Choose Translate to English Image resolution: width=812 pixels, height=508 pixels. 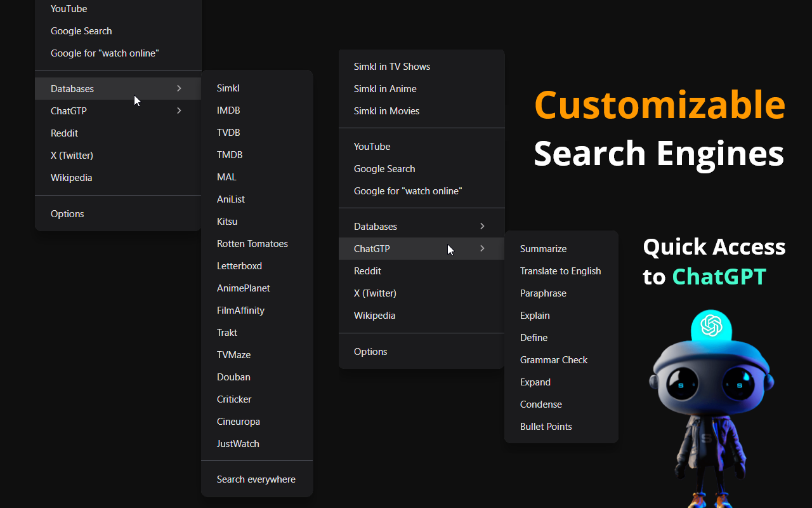point(560,271)
